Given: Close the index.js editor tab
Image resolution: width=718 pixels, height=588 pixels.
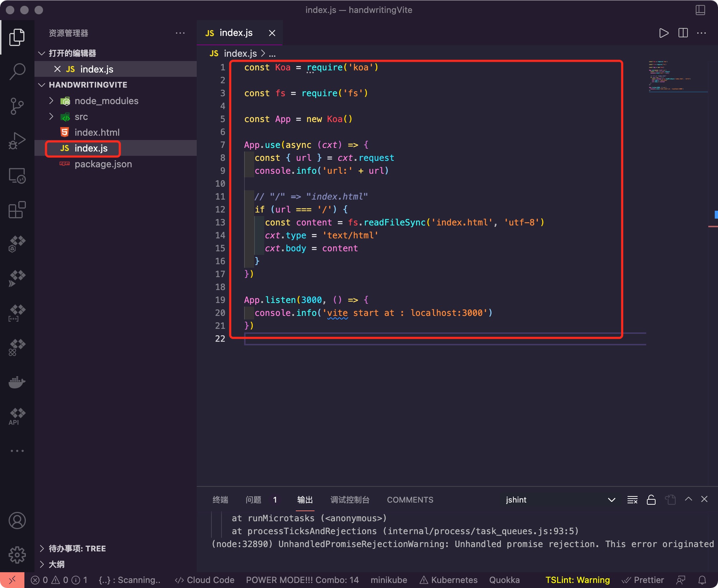Looking at the screenshot, I should click(272, 33).
